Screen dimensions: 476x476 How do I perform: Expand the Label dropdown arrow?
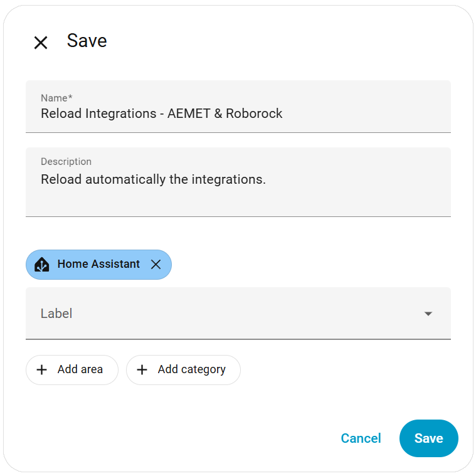point(428,314)
